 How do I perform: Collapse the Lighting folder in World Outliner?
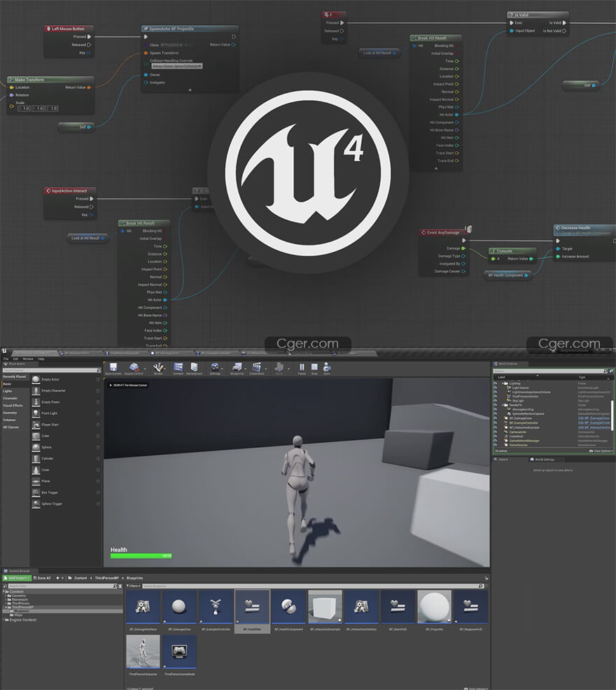pos(503,383)
